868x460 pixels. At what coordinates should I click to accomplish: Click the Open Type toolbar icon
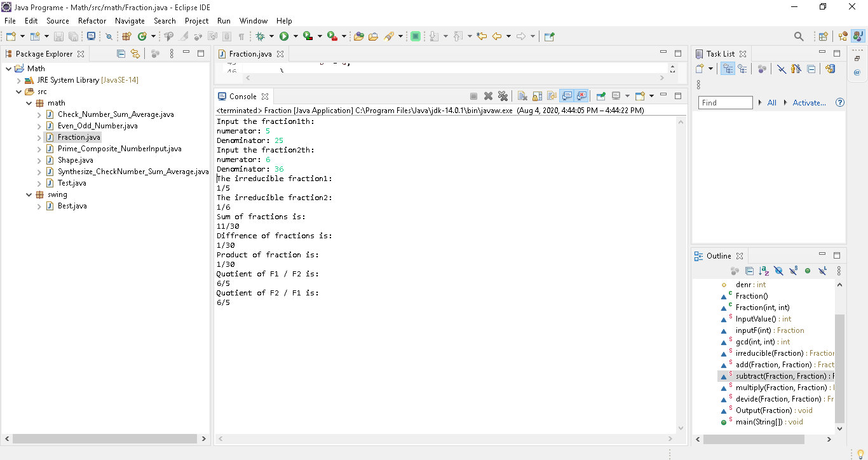(x=359, y=36)
